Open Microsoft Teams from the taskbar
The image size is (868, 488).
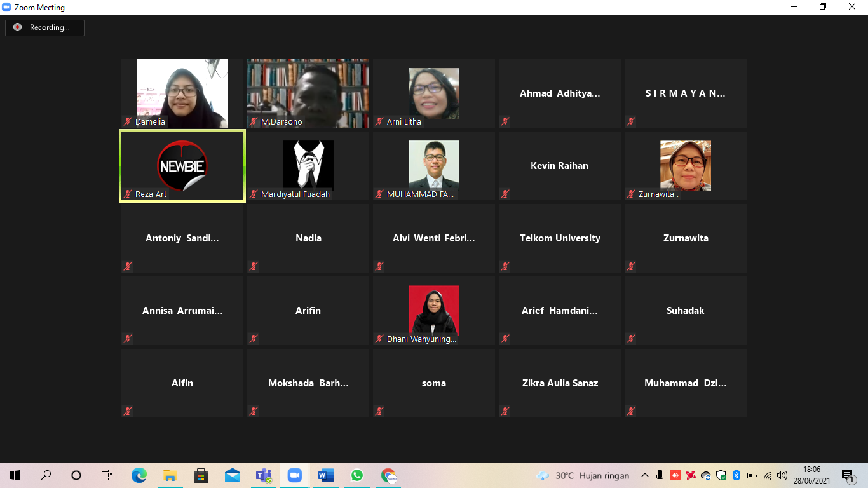click(263, 475)
